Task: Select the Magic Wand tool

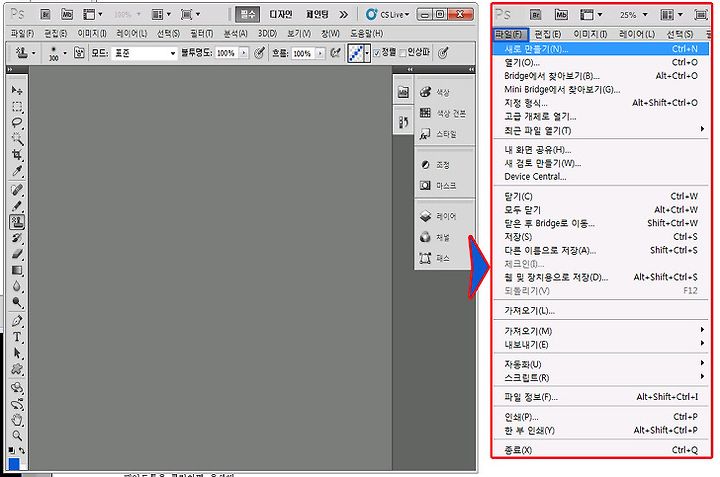Action: (x=17, y=139)
